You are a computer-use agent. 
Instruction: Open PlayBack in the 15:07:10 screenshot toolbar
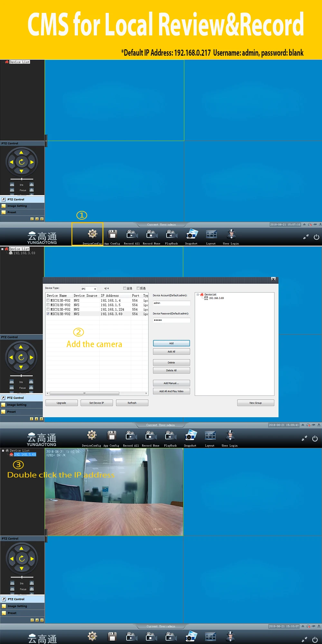click(x=171, y=237)
